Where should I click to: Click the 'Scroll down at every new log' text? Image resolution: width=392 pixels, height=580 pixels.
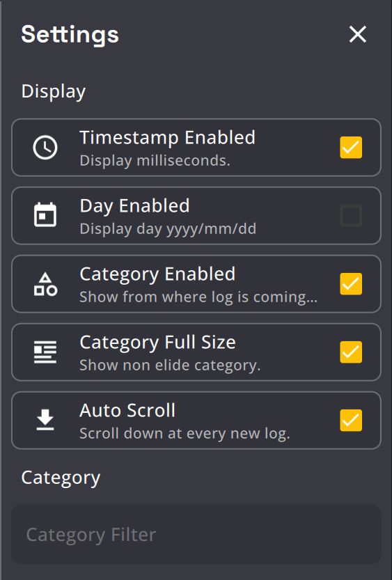pyautogui.click(x=185, y=434)
